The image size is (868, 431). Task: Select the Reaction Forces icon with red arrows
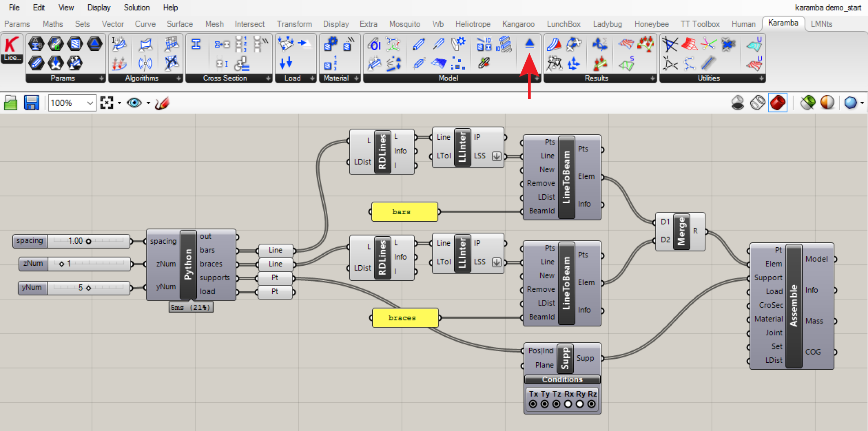pos(600,63)
